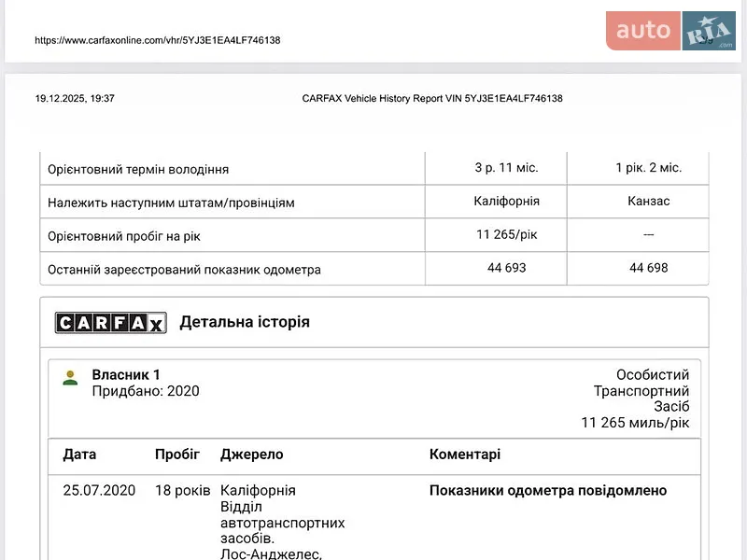Select the dash value in Канзас mileage cell
The height and width of the screenshot is (560, 747).
pos(648,235)
